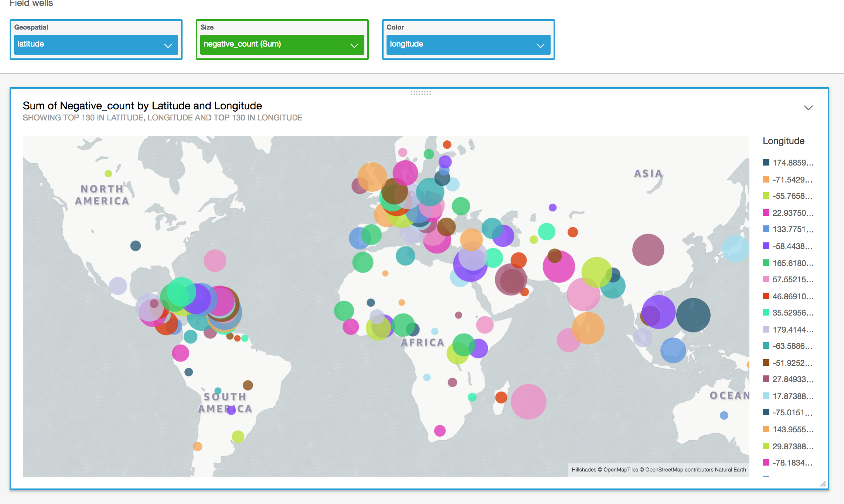Viewport: 844px width, 504px height.
Task: Click the dark blue bubble over the Philippines
Action: (x=693, y=315)
